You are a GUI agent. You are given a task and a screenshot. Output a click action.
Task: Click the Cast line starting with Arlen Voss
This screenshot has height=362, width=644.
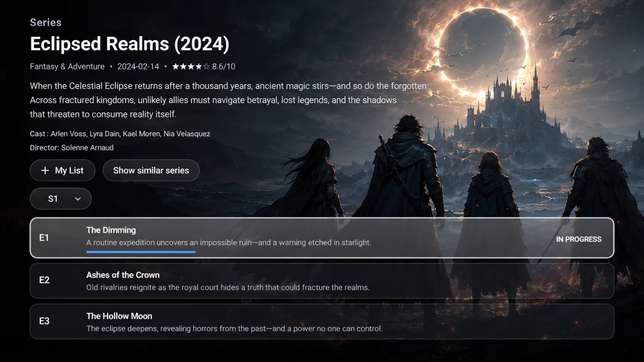[x=120, y=134]
